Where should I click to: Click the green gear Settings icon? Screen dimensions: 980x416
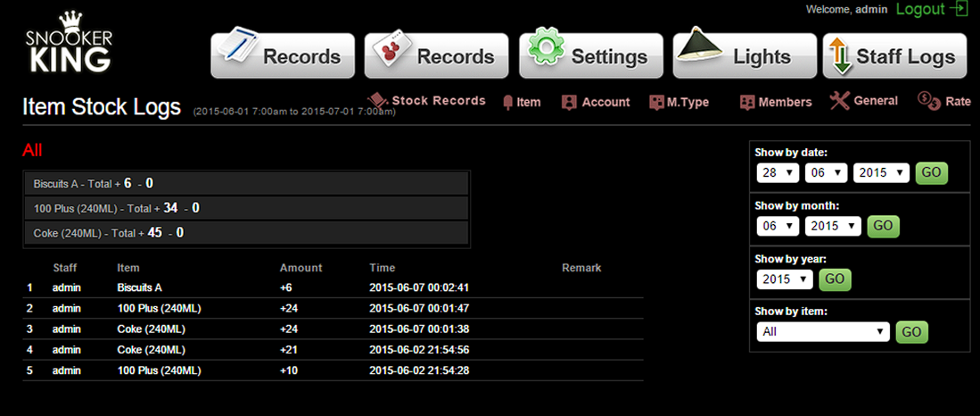click(x=544, y=49)
